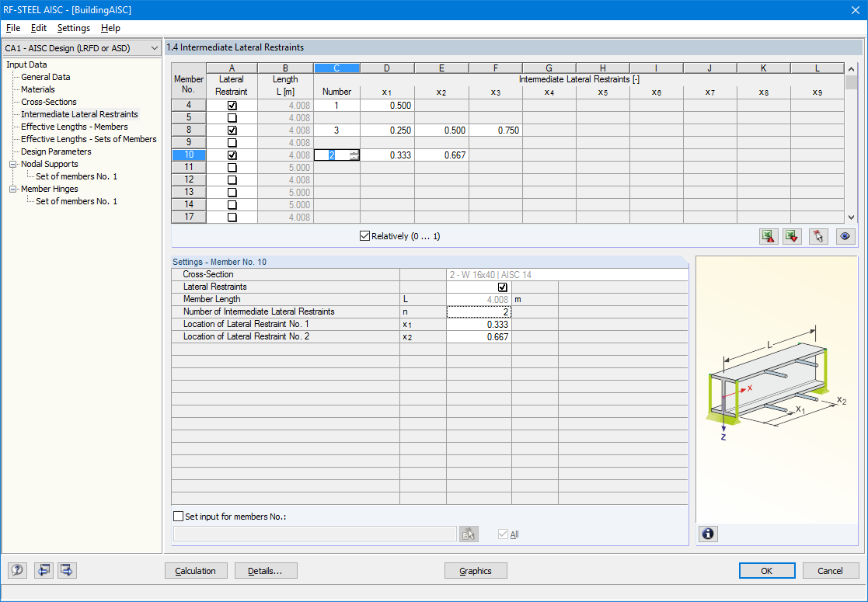Select Effective Lengths - Members item
The height and width of the screenshot is (602, 868).
click(x=74, y=127)
